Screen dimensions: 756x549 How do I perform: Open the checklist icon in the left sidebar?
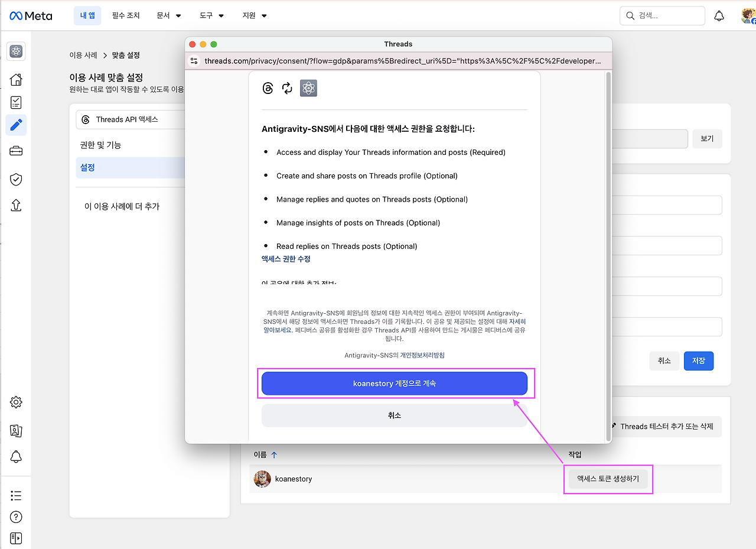tap(16, 102)
